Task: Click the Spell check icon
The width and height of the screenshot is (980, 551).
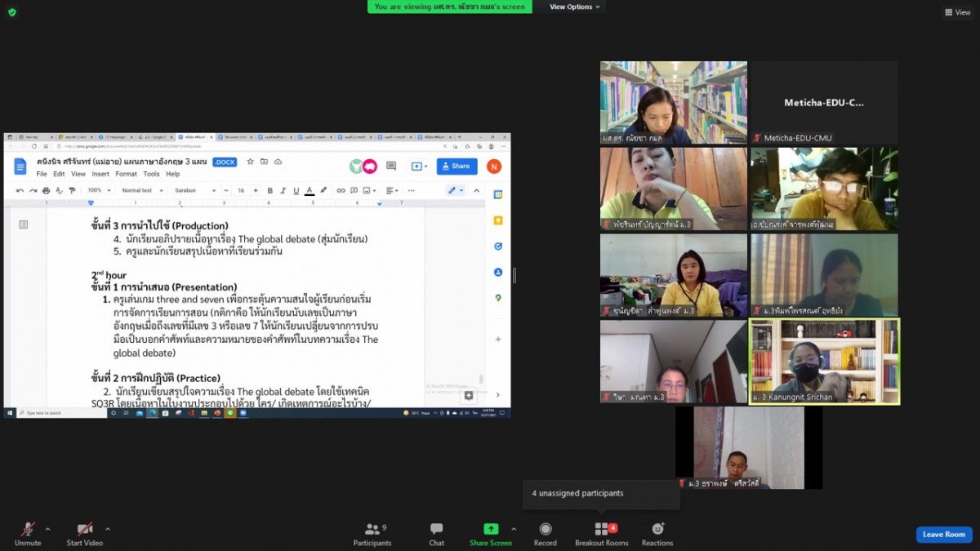Action: click(x=59, y=190)
